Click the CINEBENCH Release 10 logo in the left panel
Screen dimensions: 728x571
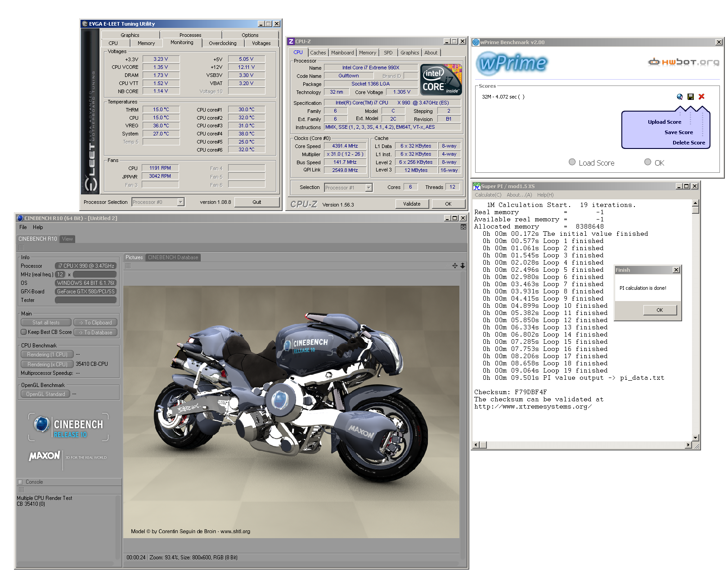click(68, 427)
